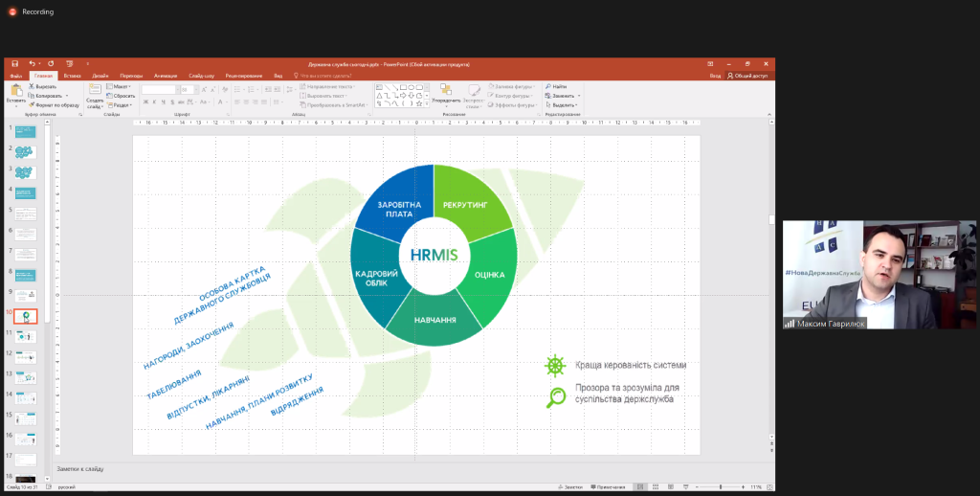Screen dimensions: 980x496
Task: Click the Save icon in quick access toolbar
Action: 15,63
